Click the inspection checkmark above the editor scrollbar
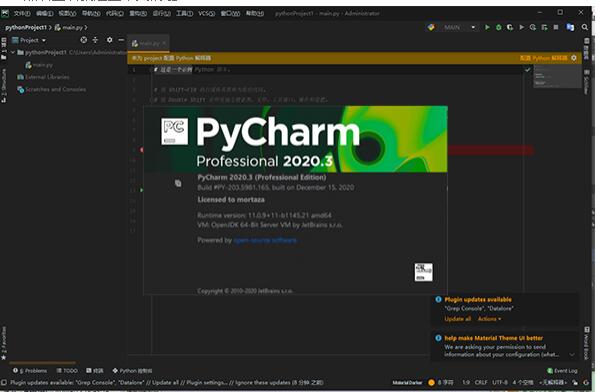The width and height of the screenshot is (596, 392). point(528,70)
